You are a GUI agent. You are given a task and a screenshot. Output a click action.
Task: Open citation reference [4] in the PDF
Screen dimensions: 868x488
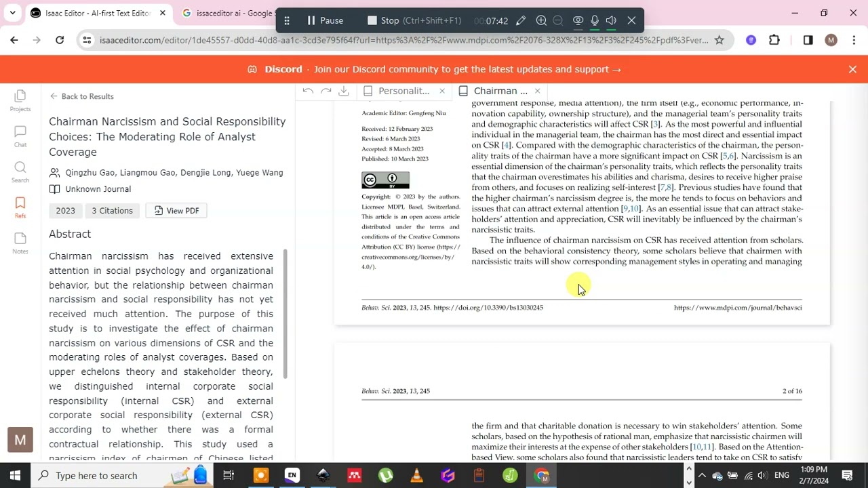coord(506,145)
